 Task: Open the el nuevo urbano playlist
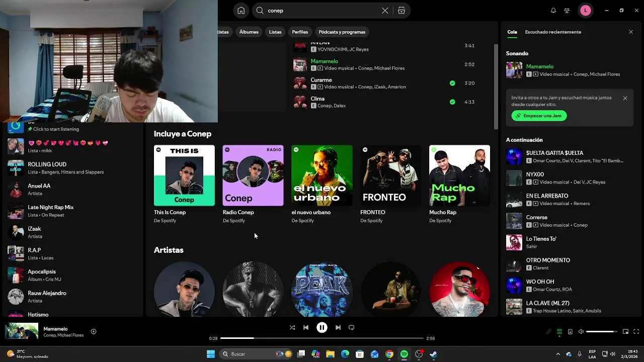point(322,185)
